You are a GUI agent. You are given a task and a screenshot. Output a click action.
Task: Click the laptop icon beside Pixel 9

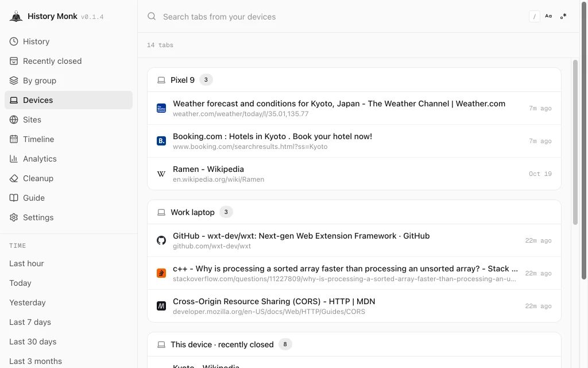point(161,80)
